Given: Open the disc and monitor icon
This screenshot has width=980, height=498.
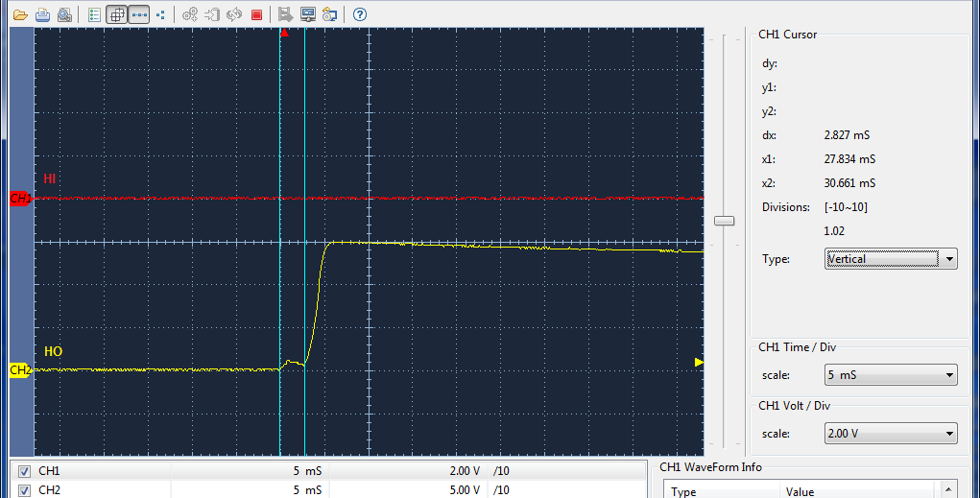Looking at the screenshot, I should (x=329, y=14).
